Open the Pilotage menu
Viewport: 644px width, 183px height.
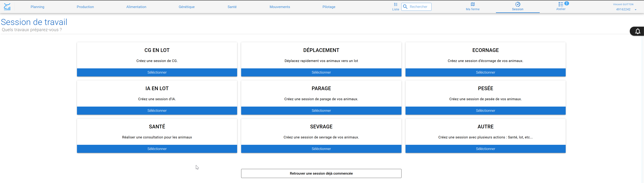coord(329,7)
